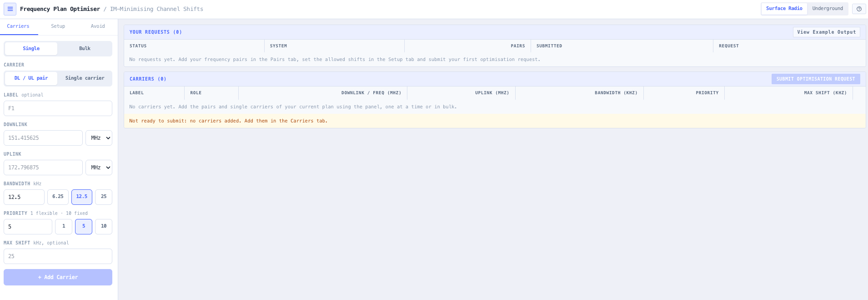
Task: Click Submit Optimisation Request button
Action: click(x=816, y=79)
